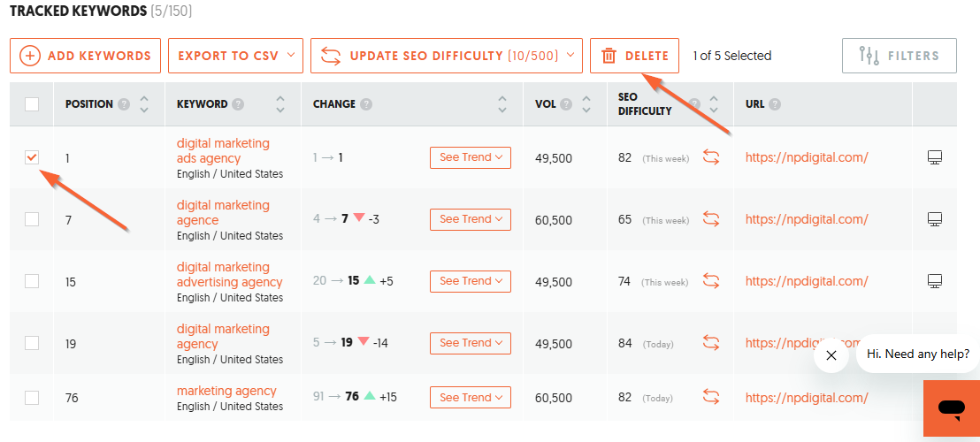
Task: Refresh SEO difficulty for keyword ranked 1
Action: [710, 157]
